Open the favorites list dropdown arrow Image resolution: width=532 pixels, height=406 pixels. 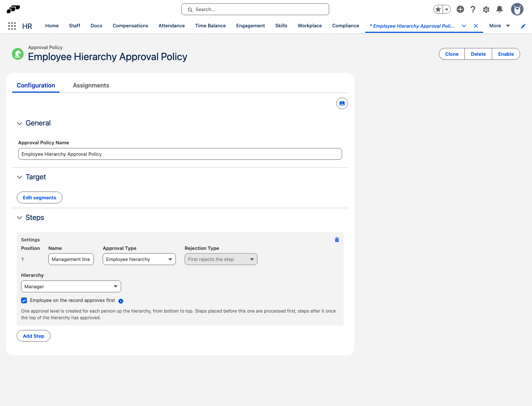point(447,9)
